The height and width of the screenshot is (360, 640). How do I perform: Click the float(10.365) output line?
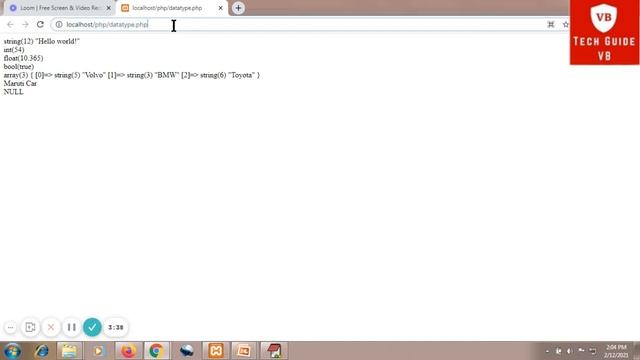pos(23,58)
